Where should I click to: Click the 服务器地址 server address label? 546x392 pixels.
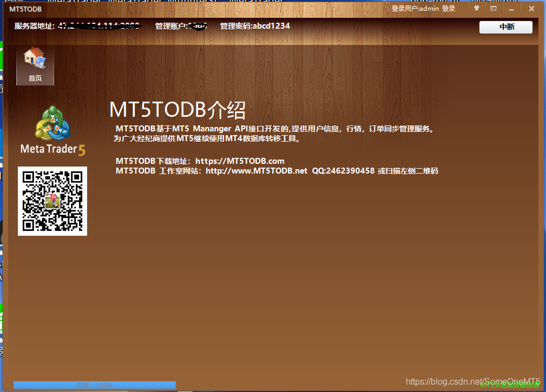tap(35, 26)
